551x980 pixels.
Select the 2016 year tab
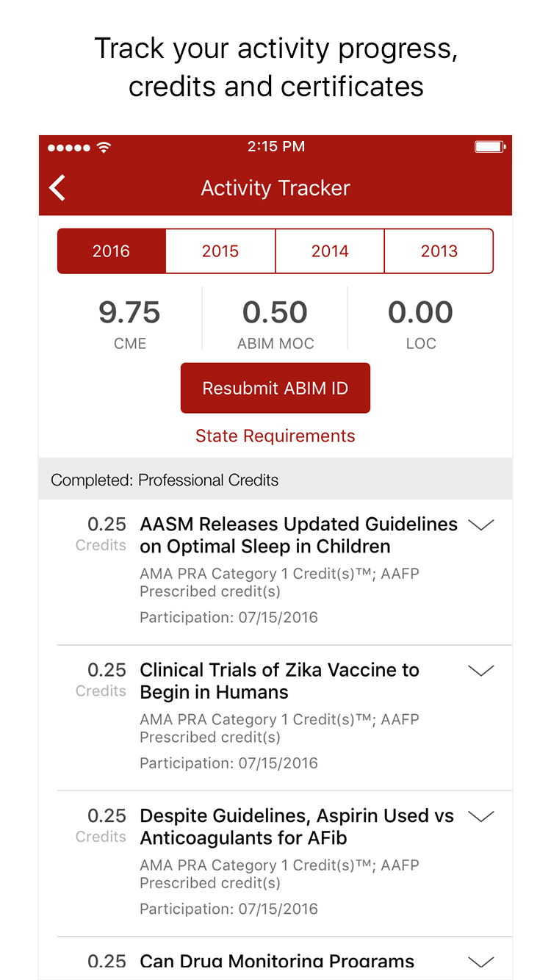(x=112, y=251)
